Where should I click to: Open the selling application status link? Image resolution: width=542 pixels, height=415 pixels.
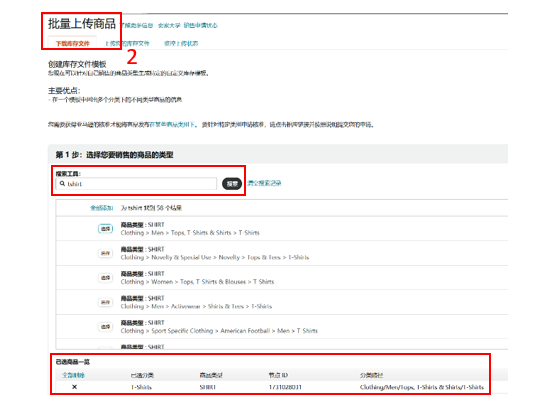(200, 26)
